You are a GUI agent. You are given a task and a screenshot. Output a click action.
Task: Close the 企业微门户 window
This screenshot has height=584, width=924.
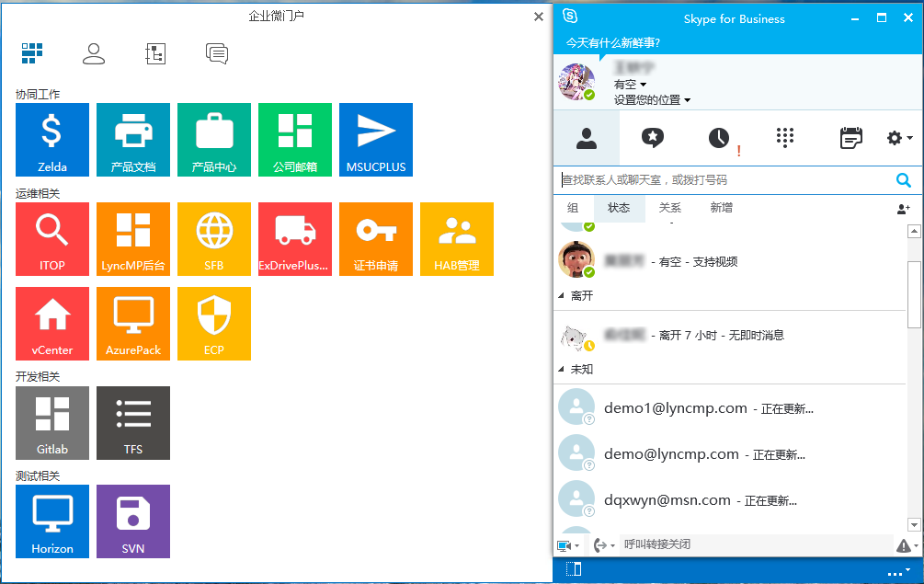click(x=539, y=17)
